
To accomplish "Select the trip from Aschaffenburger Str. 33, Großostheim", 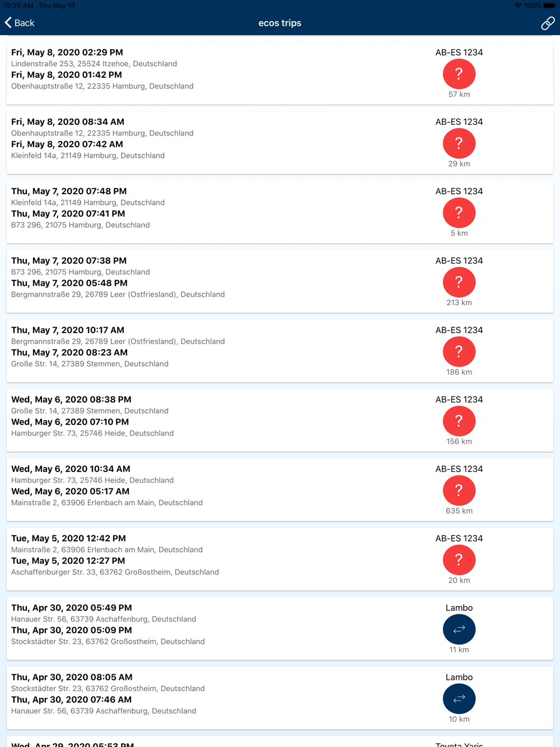I will [x=280, y=559].
